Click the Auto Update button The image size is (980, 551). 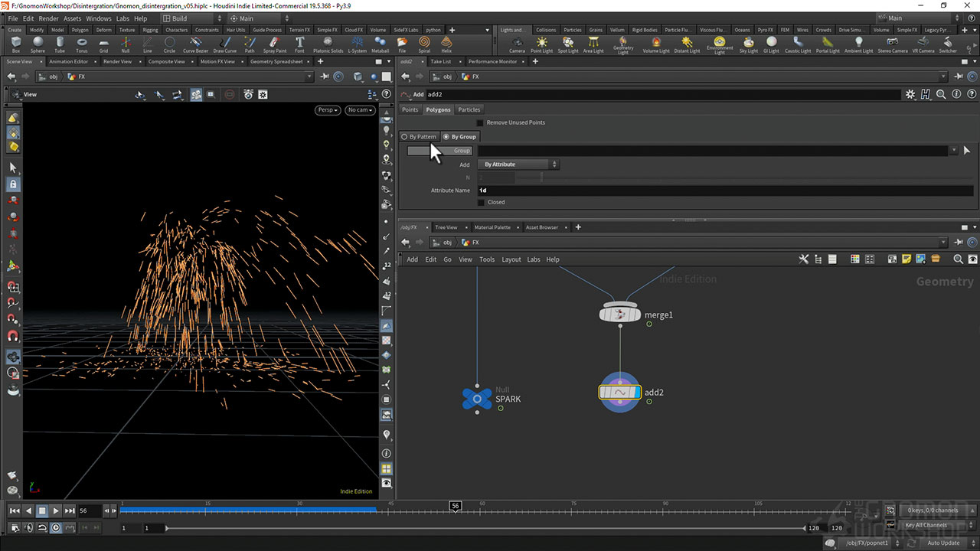(943, 543)
